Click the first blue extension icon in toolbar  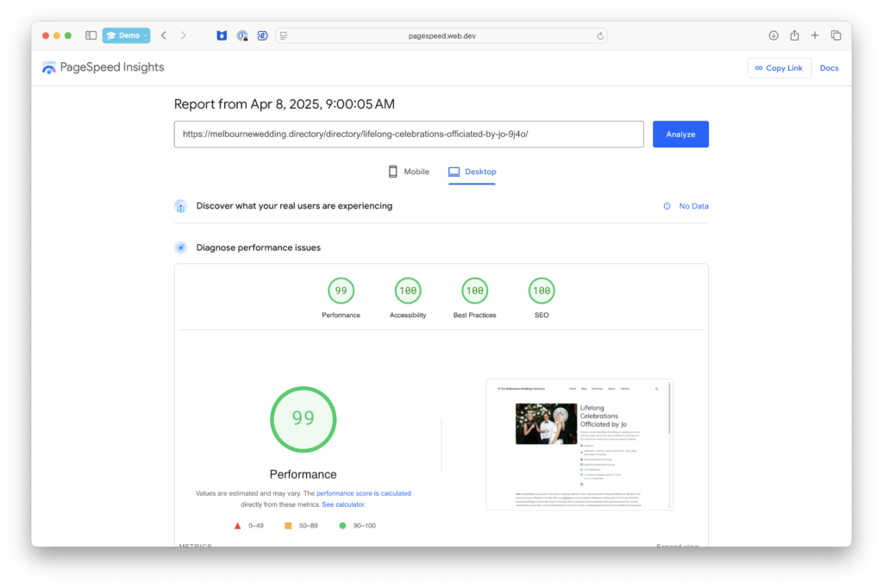222,34
